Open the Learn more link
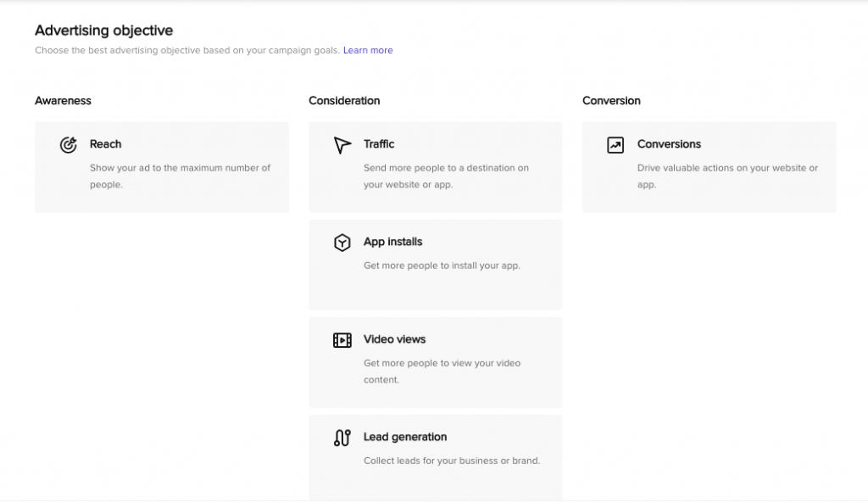This screenshot has height=503, width=868. (x=368, y=50)
